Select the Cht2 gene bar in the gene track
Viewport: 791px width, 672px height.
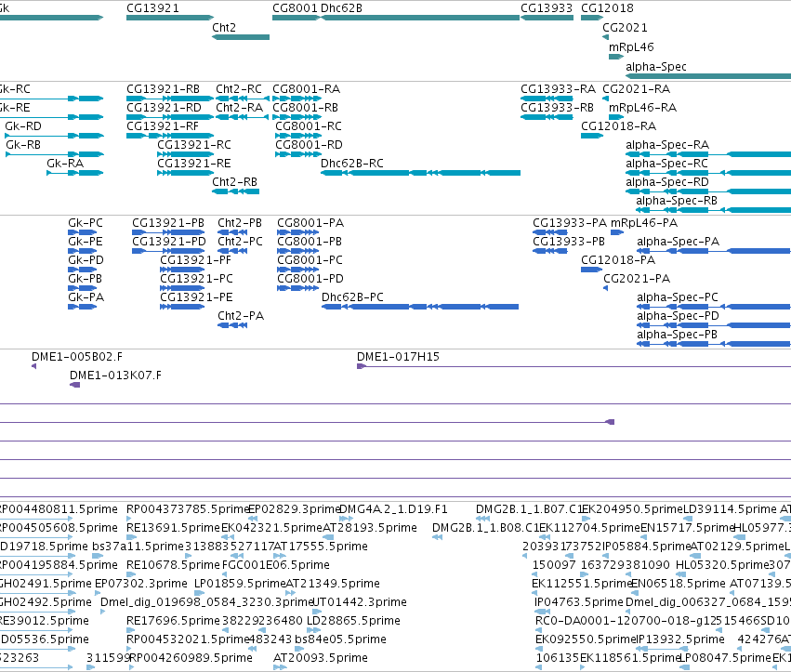point(241,37)
